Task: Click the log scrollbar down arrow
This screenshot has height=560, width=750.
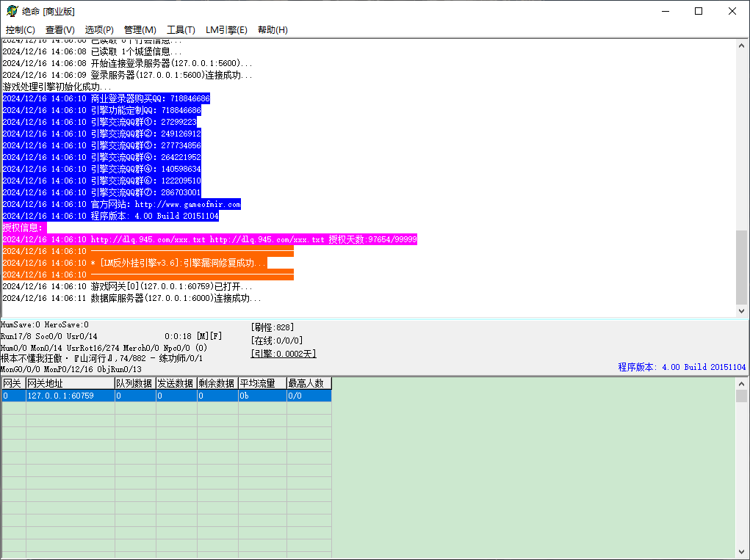Action: [x=741, y=310]
